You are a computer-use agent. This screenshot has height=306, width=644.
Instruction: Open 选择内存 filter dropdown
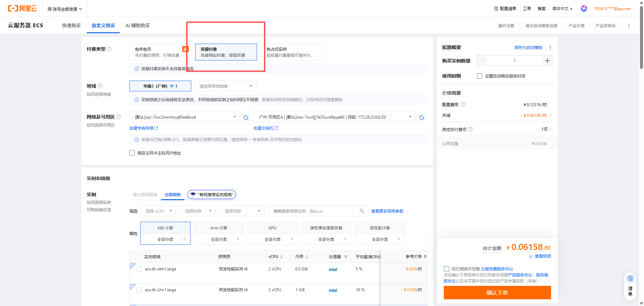pos(198,211)
